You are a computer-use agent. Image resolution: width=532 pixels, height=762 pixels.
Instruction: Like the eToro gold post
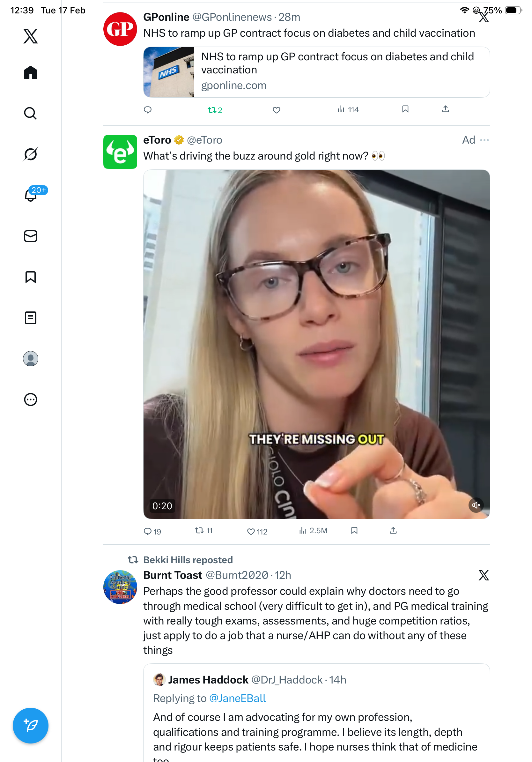(251, 531)
